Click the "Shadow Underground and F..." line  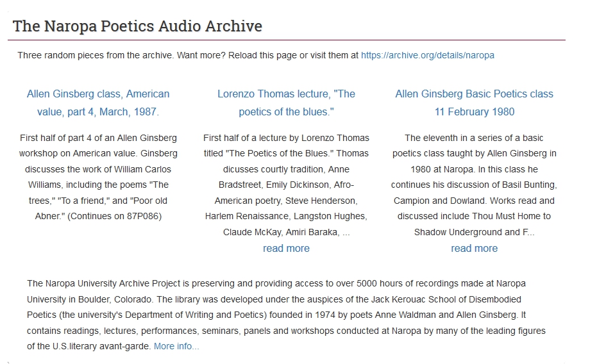[x=474, y=232]
